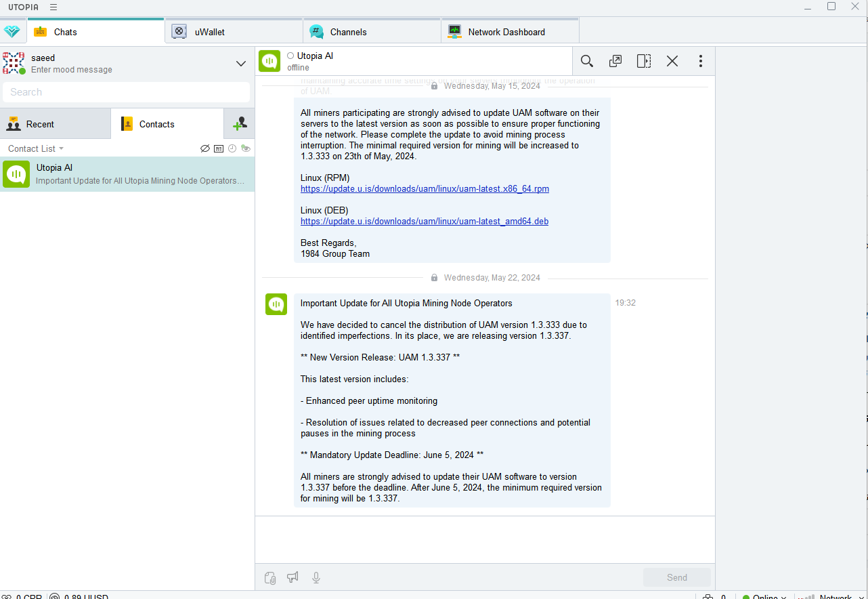Image resolution: width=868 pixels, height=599 pixels.
Task: Toggle the crossed-circle contact filter icon
Action: [x=205, y=148]
